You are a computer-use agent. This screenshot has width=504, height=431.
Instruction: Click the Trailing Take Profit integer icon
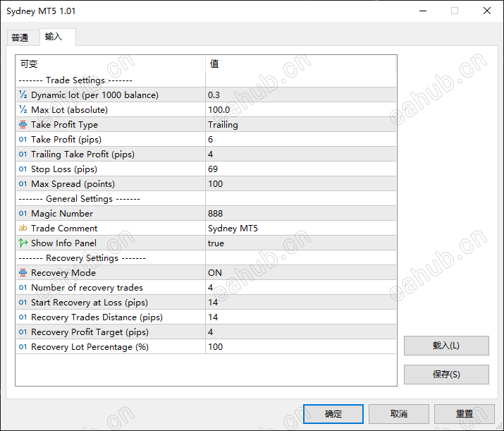[x=23, y=154]
